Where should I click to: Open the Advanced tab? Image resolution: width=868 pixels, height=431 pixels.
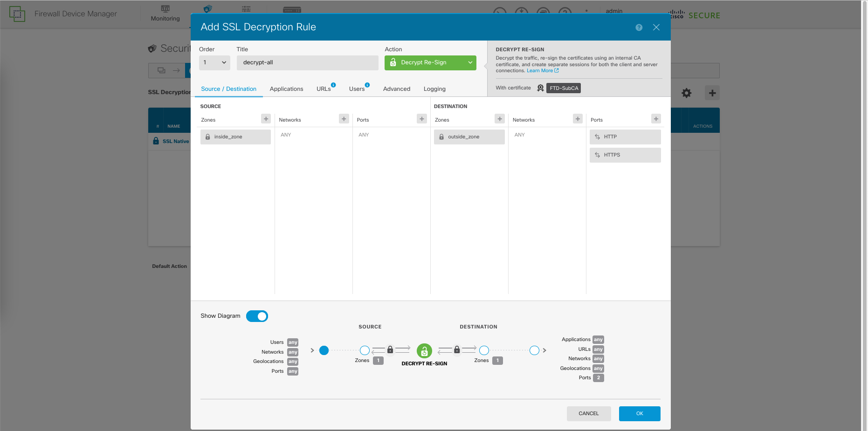(396, 89)
